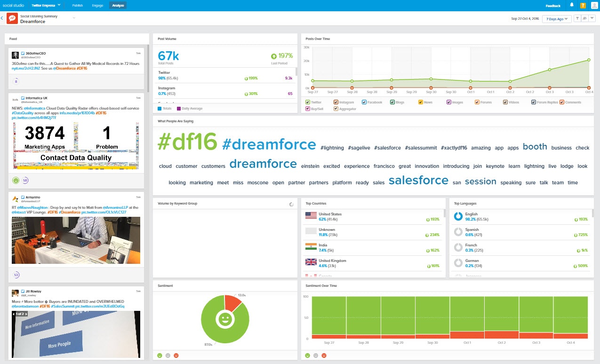Toggle the Instagram checkbox in chart legend
The height and width of the screenshot is (364, 600).
pos(336,102)
